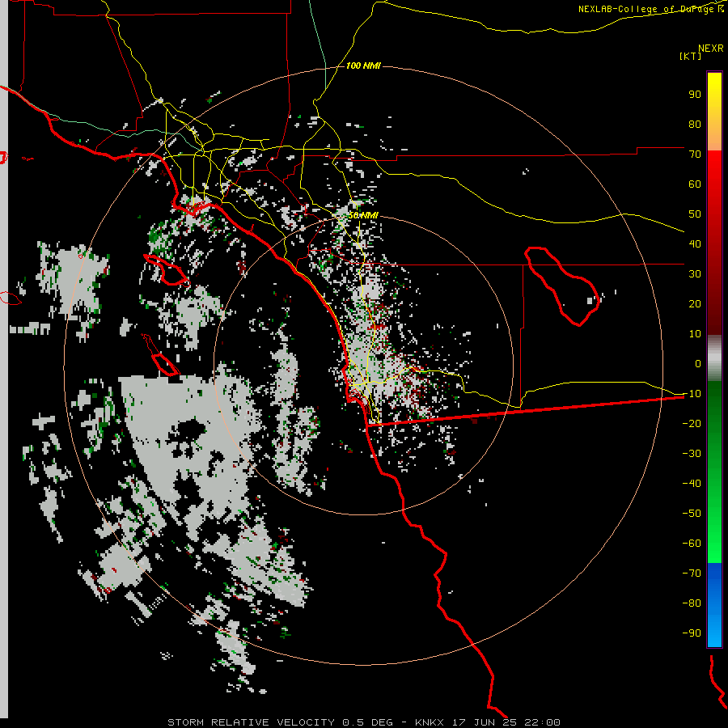The height and width of the screenshot is (728, 728).
Task: Select the 50 value on the velocity scale
Action: pos(695,214)
